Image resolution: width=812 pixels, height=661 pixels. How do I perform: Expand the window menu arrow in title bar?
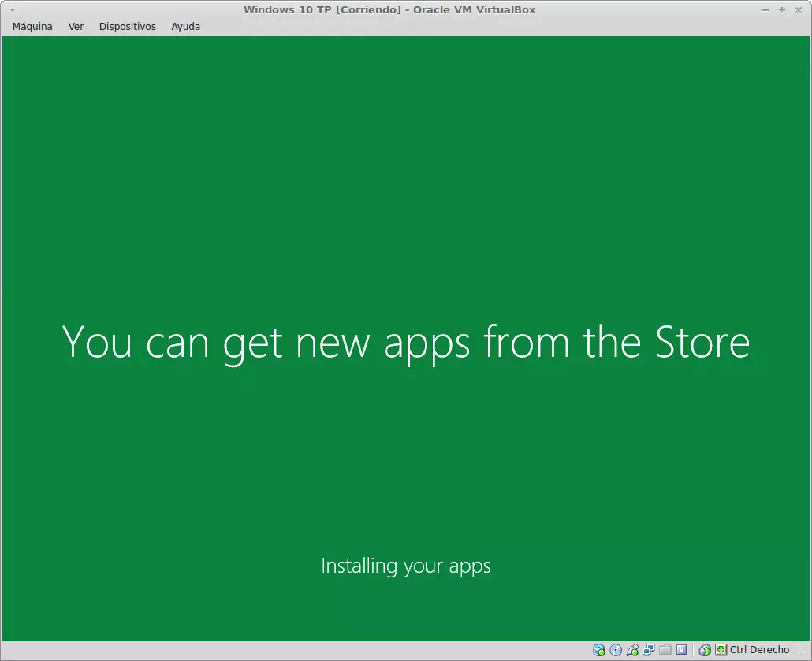click(12, 10)
